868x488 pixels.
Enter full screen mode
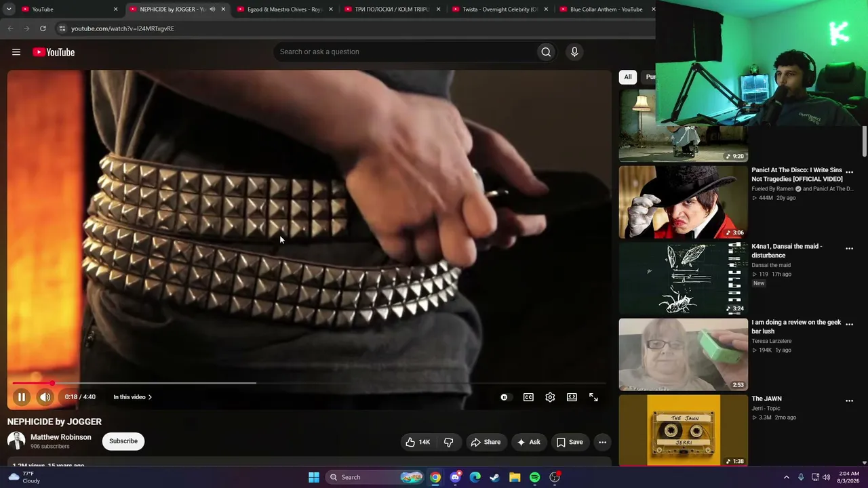593,397
